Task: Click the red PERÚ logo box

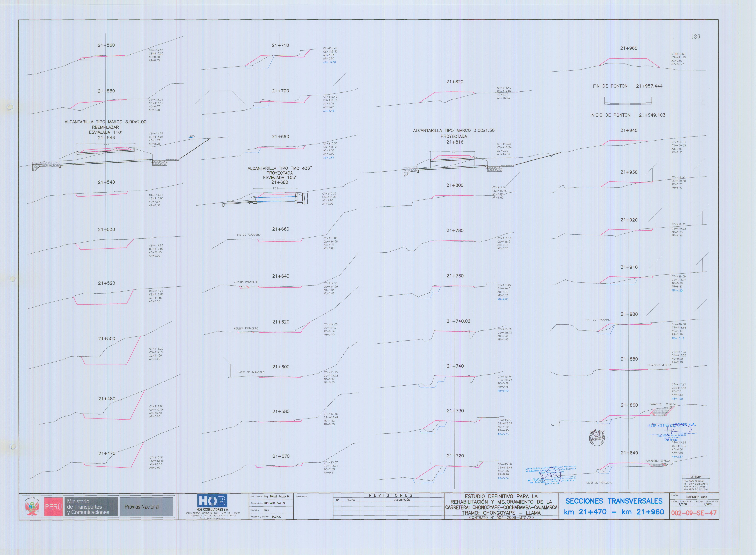Action: [53, 507]
